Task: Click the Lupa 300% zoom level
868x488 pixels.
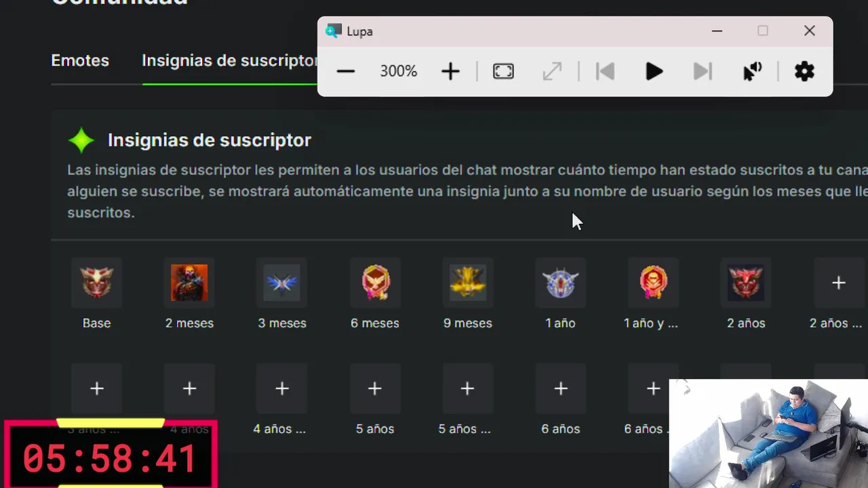Action: point(398,71)
